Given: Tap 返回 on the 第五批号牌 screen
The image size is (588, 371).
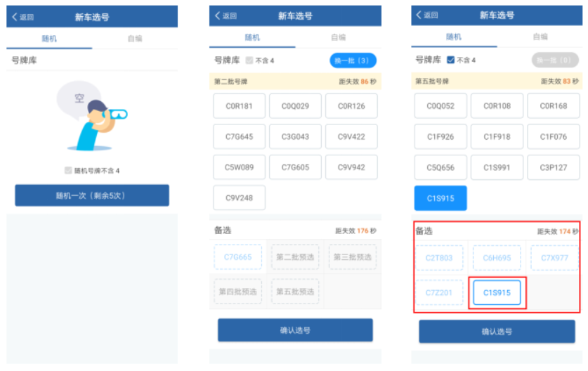Looking at the screenshot, I should tap(429, 15).
